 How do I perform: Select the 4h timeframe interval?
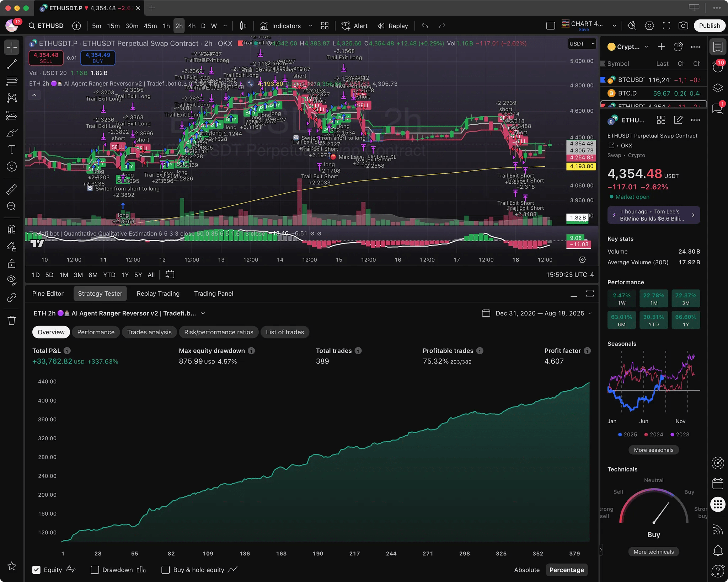pyautogui.click(x=192, y=26)
